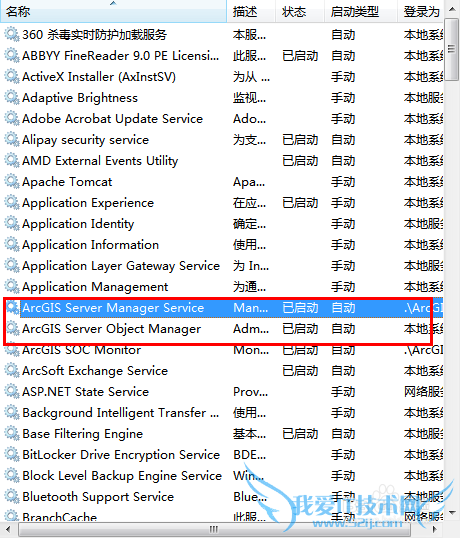The height and width of the screenshot is (538, 460).
Task: Select the Bluetooth Support Service
Action: [98, 497]
